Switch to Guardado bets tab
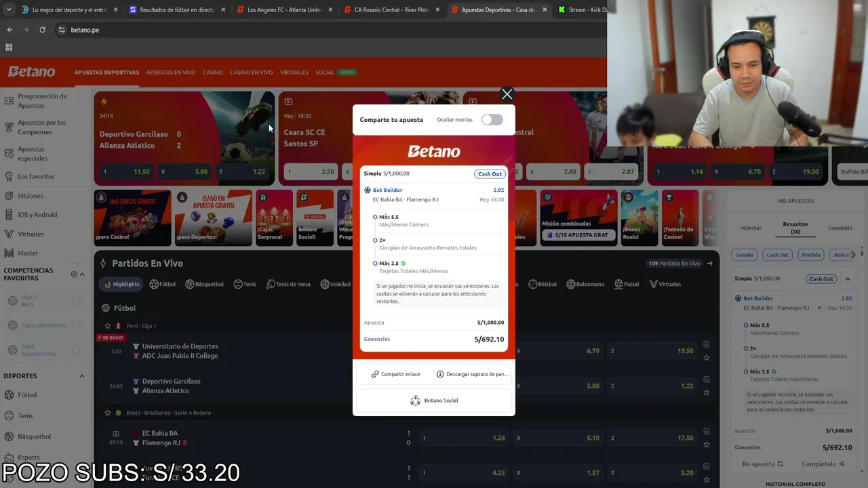This screenshot has width=868, height=488. click(840, 228)
